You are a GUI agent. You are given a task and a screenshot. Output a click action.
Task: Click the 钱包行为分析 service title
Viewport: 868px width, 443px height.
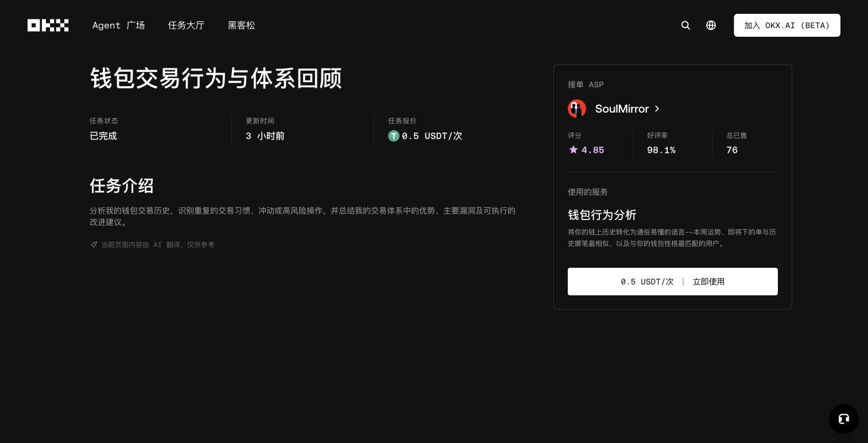602,215
